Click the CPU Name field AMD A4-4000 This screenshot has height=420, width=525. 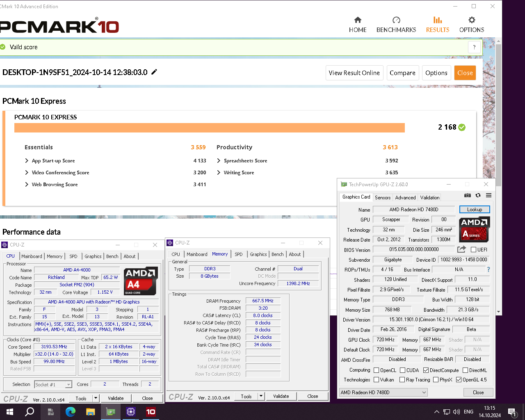(77, 270)
